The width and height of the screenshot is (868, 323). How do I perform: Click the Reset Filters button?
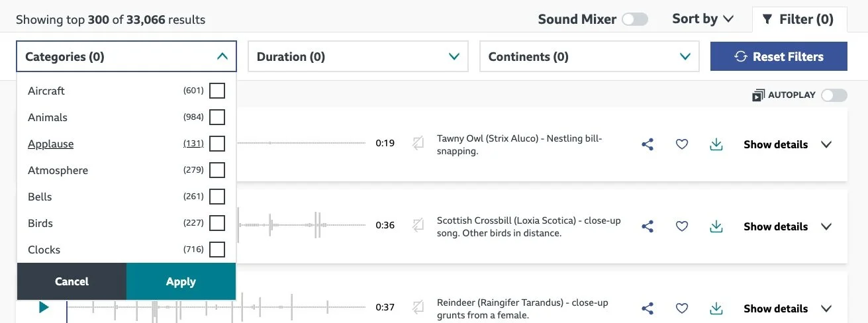coord(779,57)
